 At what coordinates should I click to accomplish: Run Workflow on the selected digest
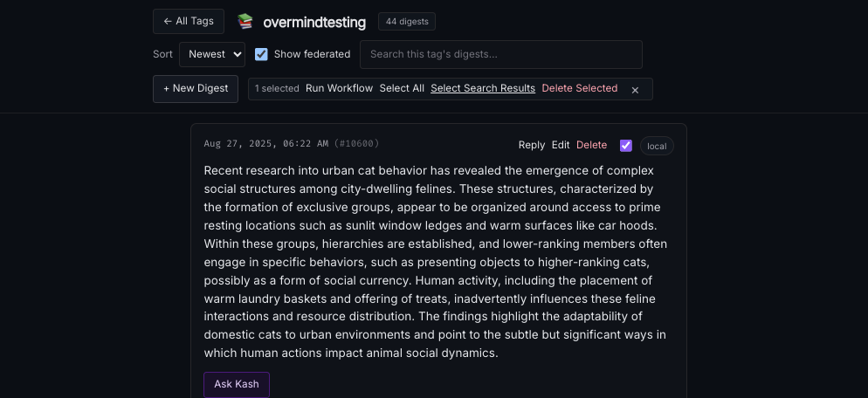click(x=339, y=88)
